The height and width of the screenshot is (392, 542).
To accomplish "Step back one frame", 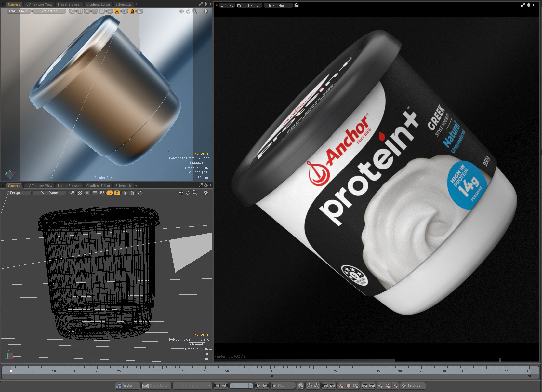I will 225,386.
